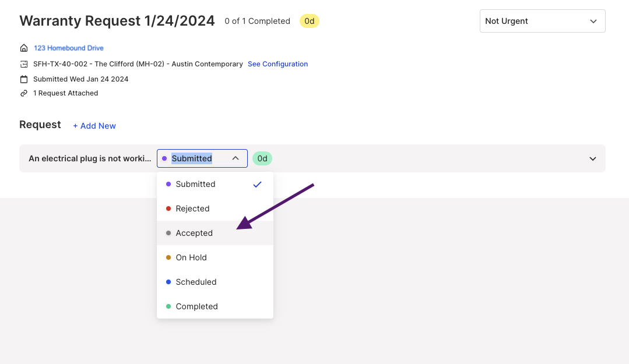Viewport: 629px width, 364px height.
Task: Choose the Rejected status option
Action: tap(215, 209)
